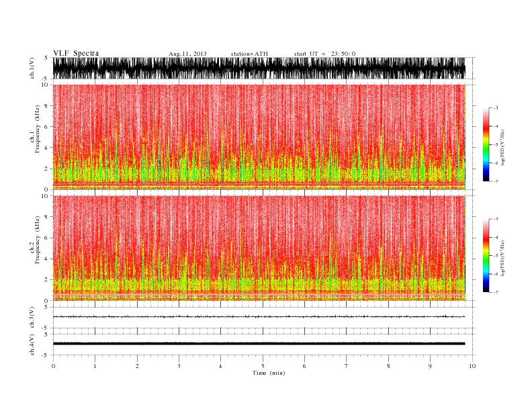Screen dimensions: 532x411
Task: Click time axis tick label '9'
Action: click(430, 366)
